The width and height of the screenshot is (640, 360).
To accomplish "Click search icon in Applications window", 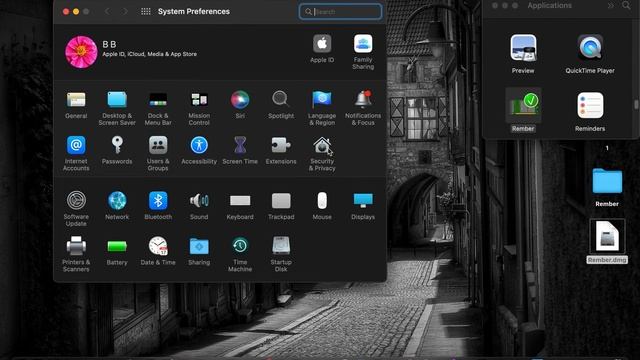I will 626,5.
